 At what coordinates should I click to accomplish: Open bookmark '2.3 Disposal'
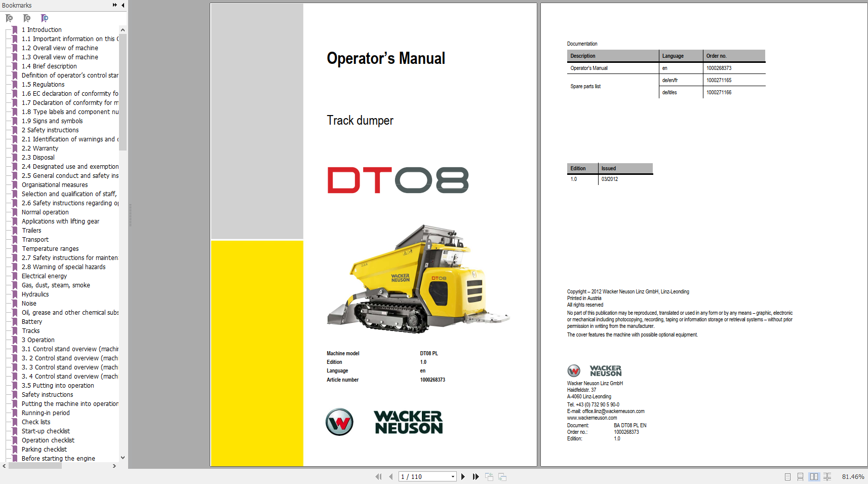38,158
